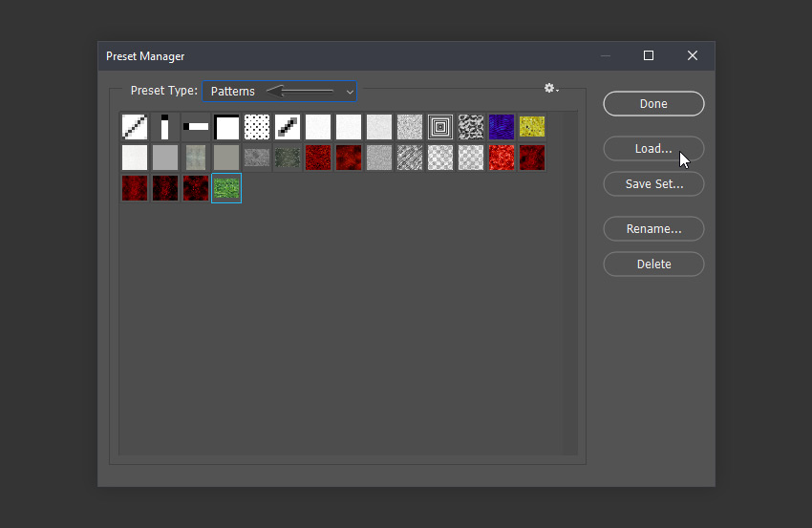
Task: Select the green grass pattern thumbnail
Action: pos(226,188)
